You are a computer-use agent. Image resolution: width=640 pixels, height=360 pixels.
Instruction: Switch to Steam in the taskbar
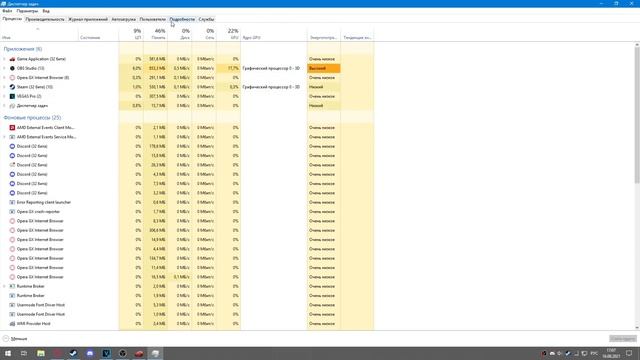pos(73,353)
